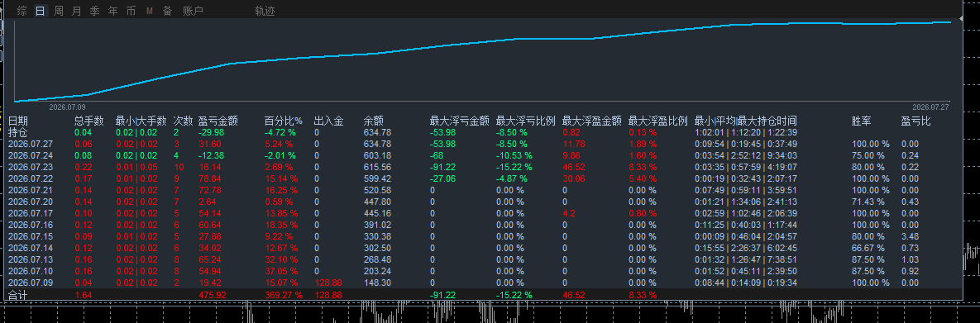Viewport: 980px width, 323px height.
Task: Click the 出入金 column header
Action: [329, 121]
